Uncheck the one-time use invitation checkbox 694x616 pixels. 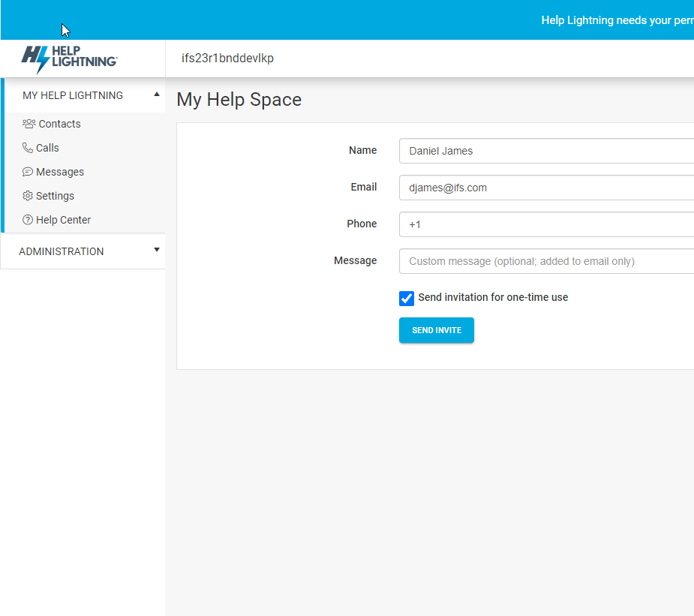[x=407, y=299]
